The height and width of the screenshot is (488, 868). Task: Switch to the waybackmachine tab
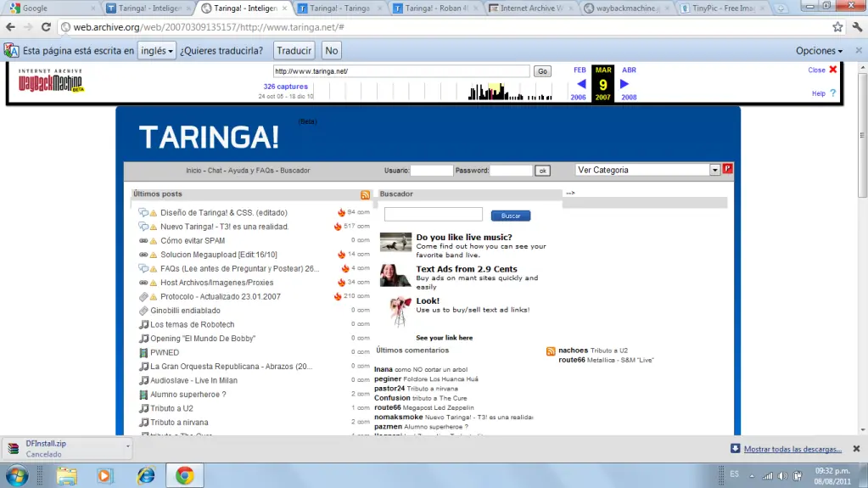tap(628, 8)
